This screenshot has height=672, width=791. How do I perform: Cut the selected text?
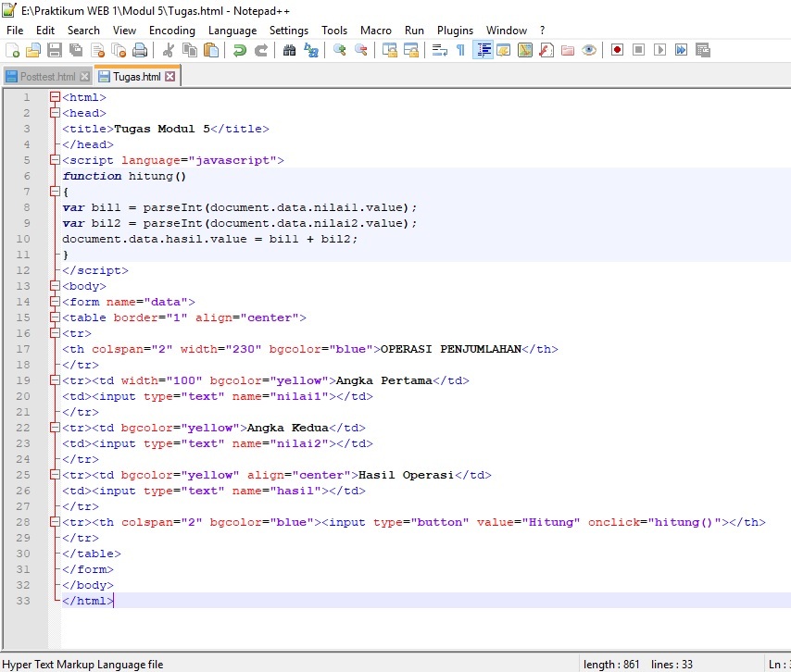coord(168,50)
